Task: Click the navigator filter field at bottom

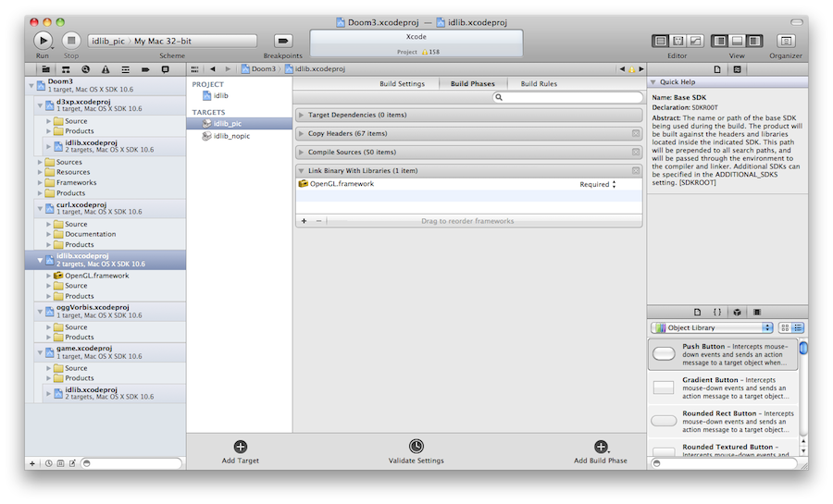Action: (x=131, y=463)
